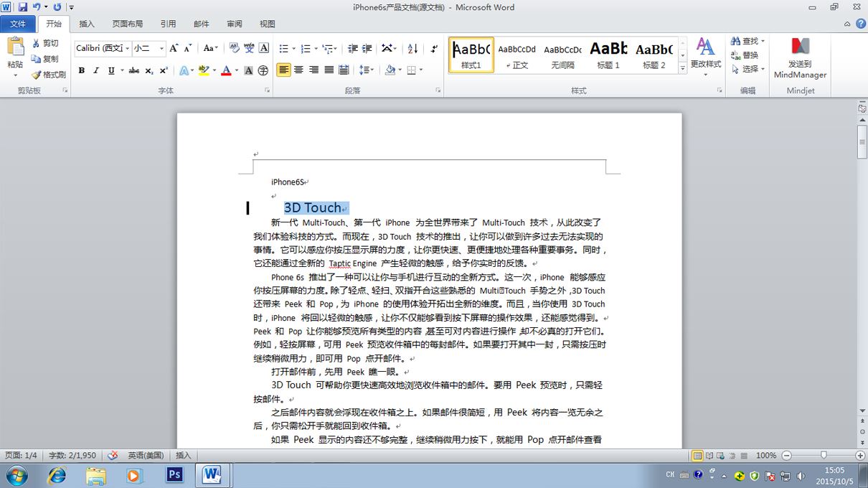The width and height of the screenshot is (868, 488).
Task: Click the Enclosed Character (字 in circle) icon
Action: click(x=263, y=70)
